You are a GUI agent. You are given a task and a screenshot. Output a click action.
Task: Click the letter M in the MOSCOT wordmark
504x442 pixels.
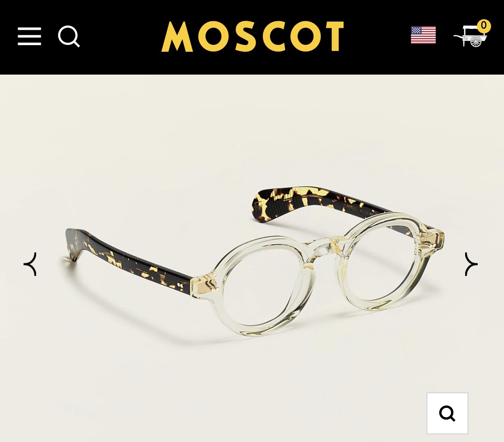[x=177, y=37]
